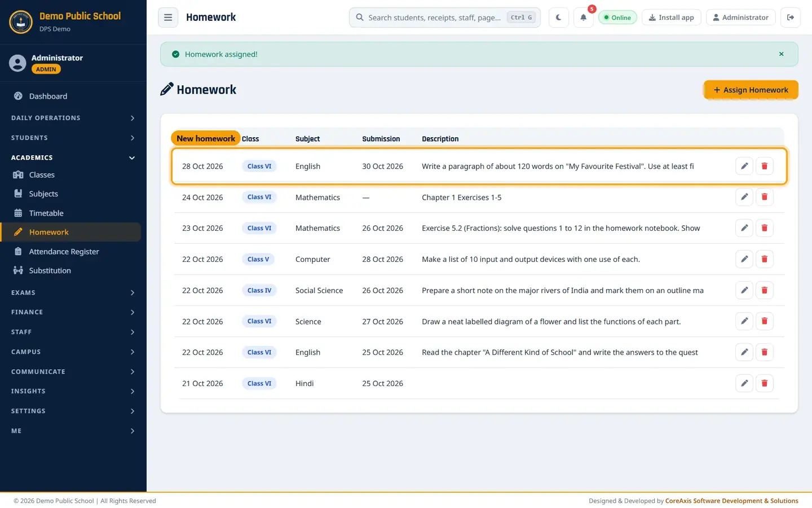Edit the Hindi homework row
This screenshot has width=812, height=508.
click(x=744, y=383)
